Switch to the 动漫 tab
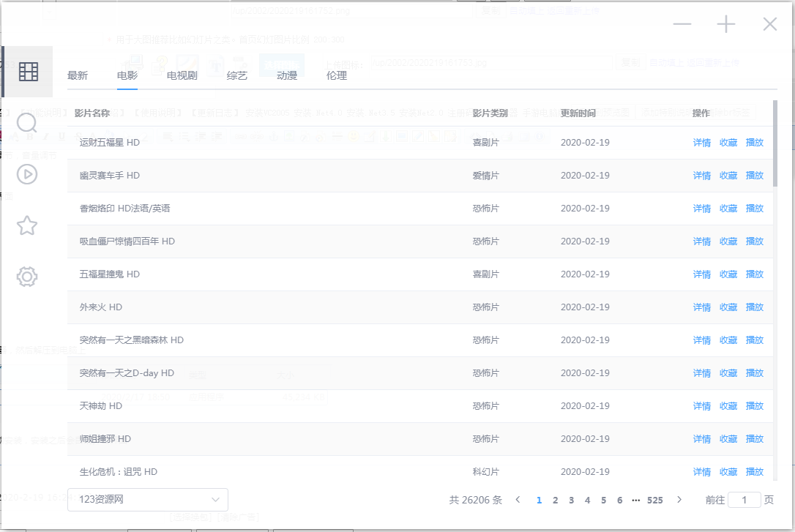Viewport: 795px width, 532px height. (287, 75)
